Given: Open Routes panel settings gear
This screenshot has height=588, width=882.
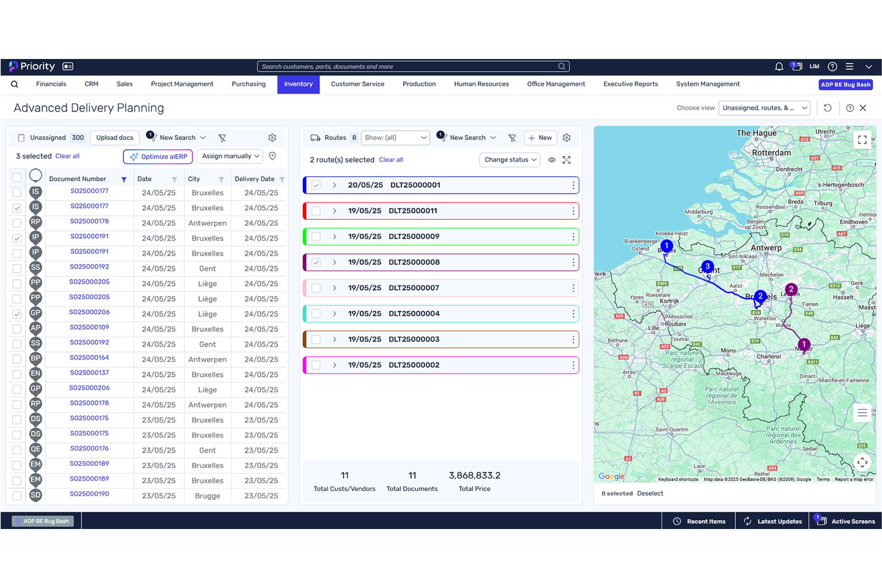Looking at the screenshot, I should [567, 138].
